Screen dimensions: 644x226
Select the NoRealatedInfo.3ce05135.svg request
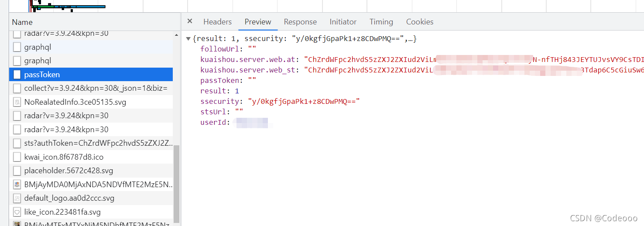click(91, 102)
